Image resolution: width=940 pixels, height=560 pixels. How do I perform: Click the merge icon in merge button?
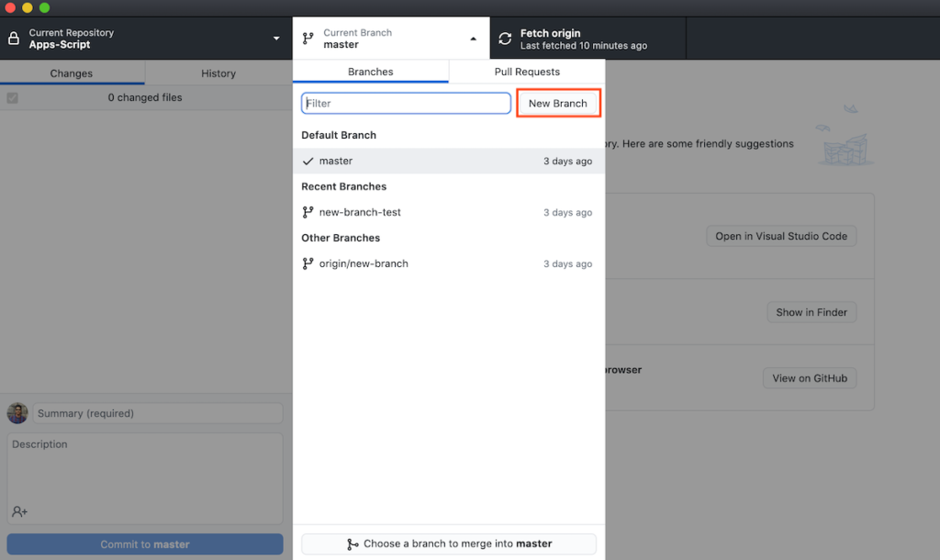(x=352, y=543)
